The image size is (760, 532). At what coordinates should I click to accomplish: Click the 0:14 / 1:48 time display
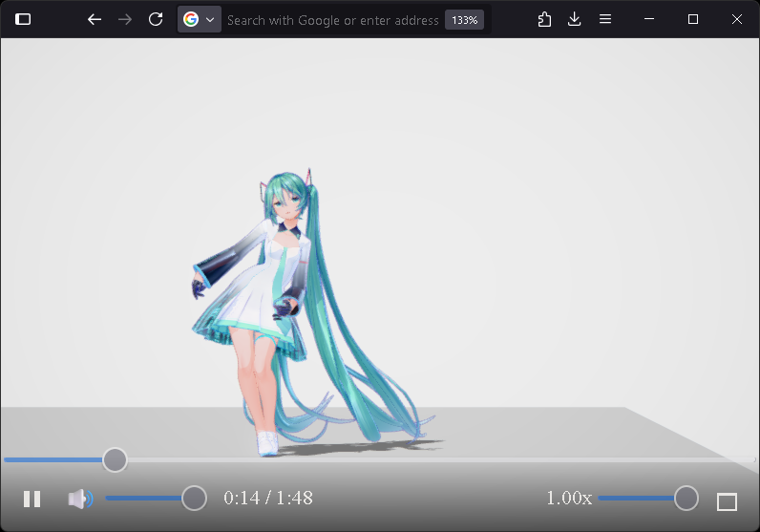point(268,498)
